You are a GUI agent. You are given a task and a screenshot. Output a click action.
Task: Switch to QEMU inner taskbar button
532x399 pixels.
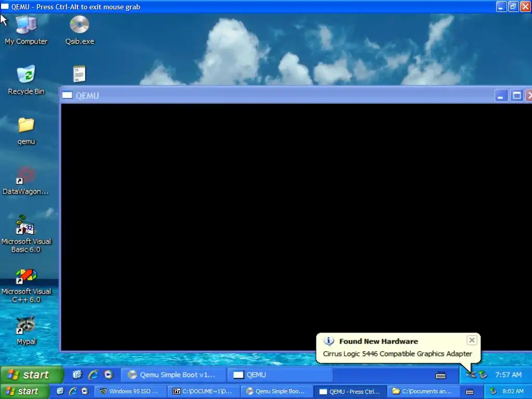tap(280, 375)
